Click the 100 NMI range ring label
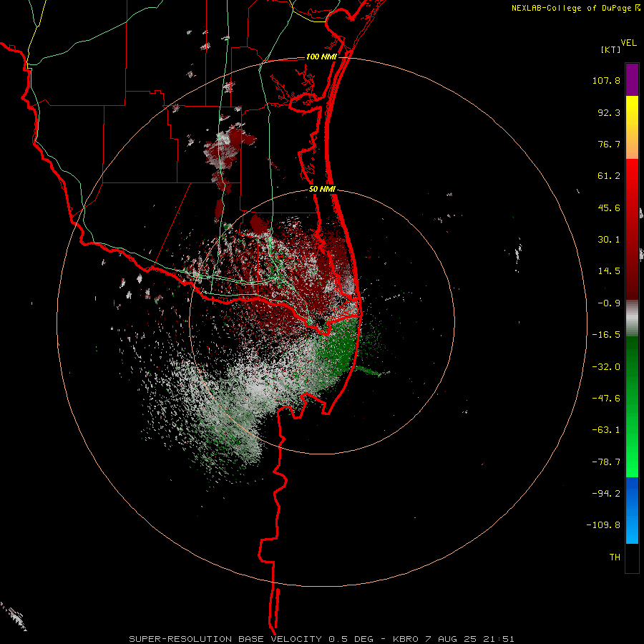 (x=321, y=57)
